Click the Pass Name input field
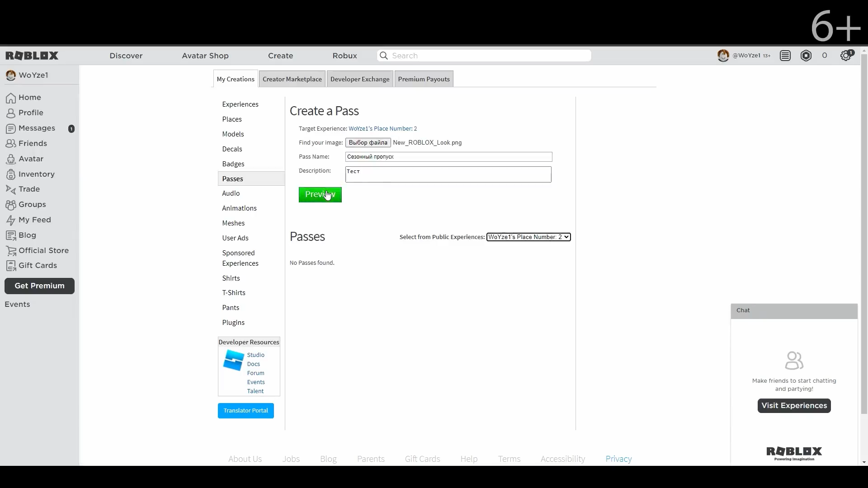 [x=449, y=157]
